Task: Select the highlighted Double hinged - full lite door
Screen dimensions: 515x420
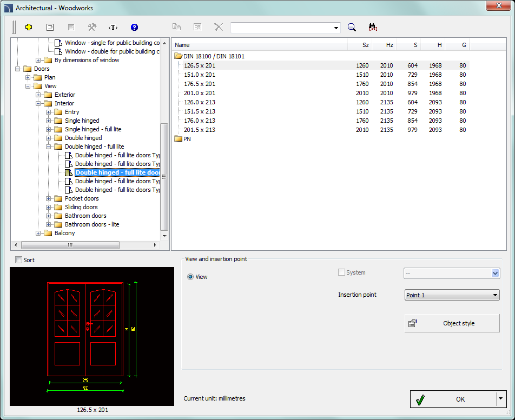Action: [x=117, y=172]
